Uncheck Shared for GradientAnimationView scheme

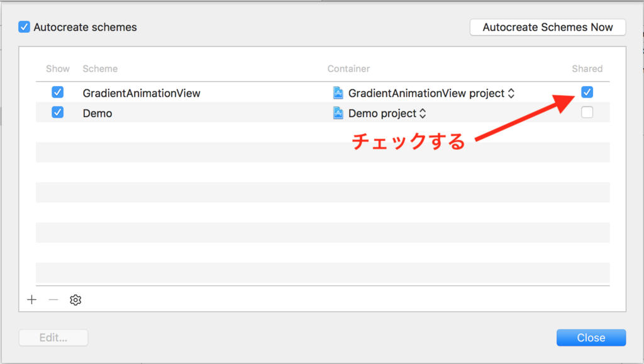pos(587,92)
